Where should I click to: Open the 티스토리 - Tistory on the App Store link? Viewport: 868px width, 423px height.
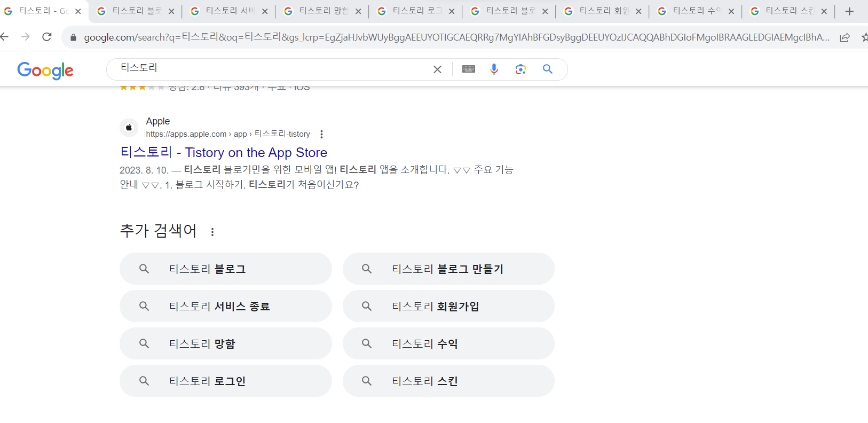[x=224, y=153]
